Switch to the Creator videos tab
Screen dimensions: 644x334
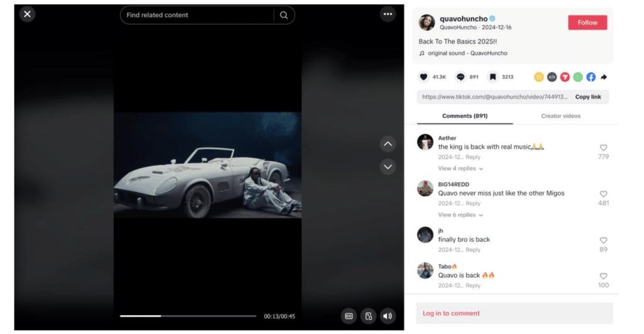560,116
